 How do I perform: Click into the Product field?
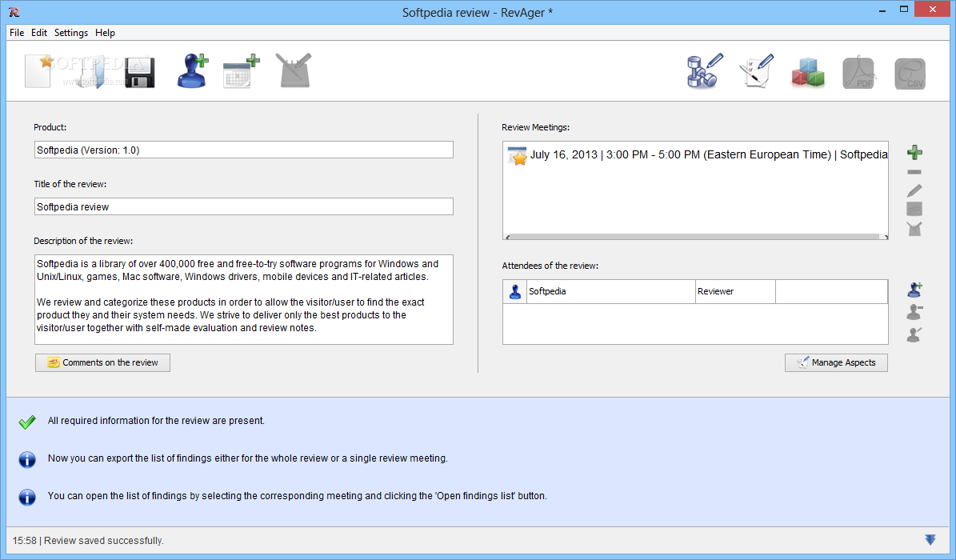(x=244, y=150)
